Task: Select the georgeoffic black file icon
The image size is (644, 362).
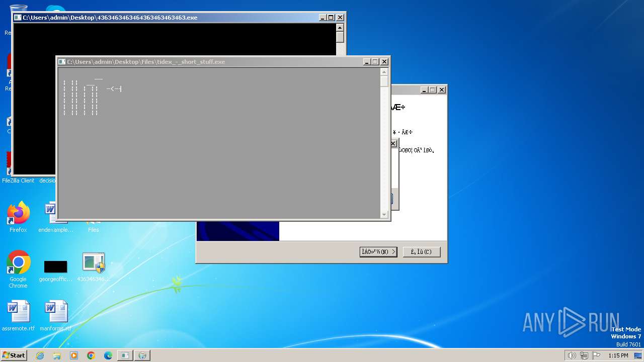Action: [x=55, y=270]
